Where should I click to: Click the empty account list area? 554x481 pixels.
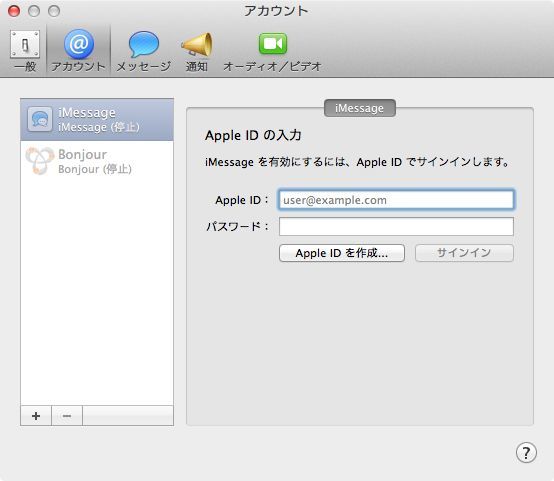[97, 293]
